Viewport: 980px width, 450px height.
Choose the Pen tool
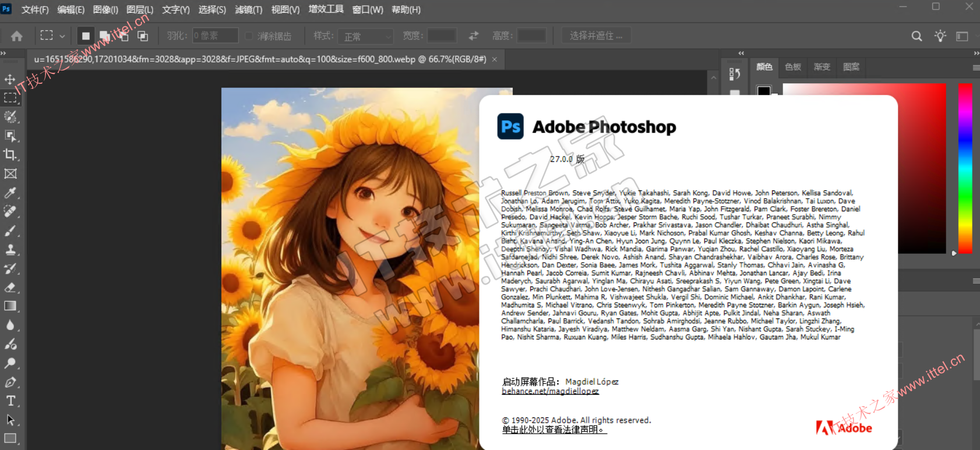[10, 382]
